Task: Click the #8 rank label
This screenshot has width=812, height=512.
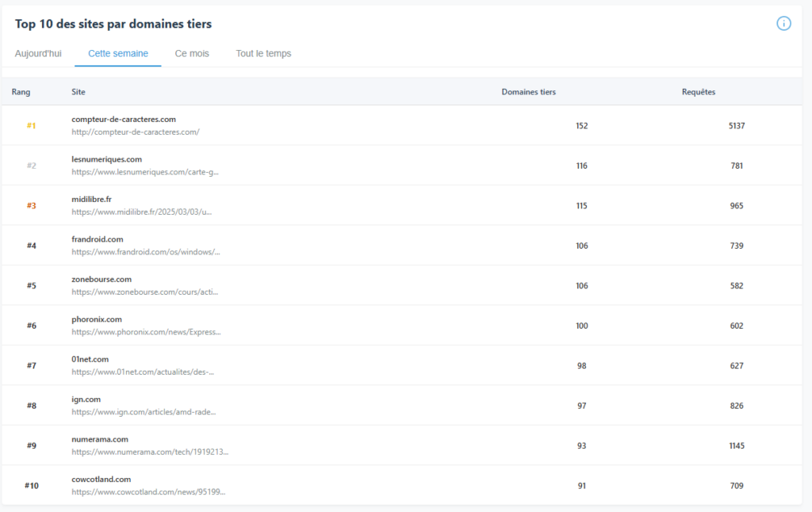Action: pos(32,405)
